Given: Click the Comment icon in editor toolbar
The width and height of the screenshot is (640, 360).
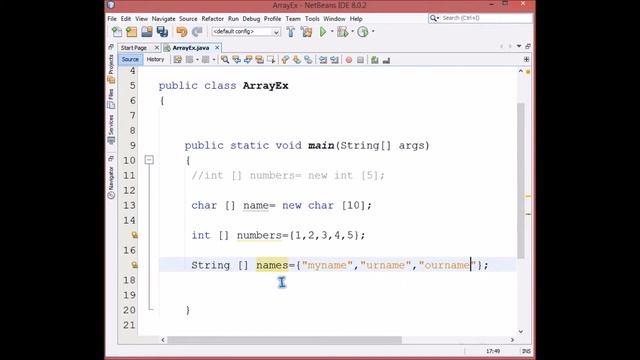Looking at the screenshot, I should tap(375, 60).
